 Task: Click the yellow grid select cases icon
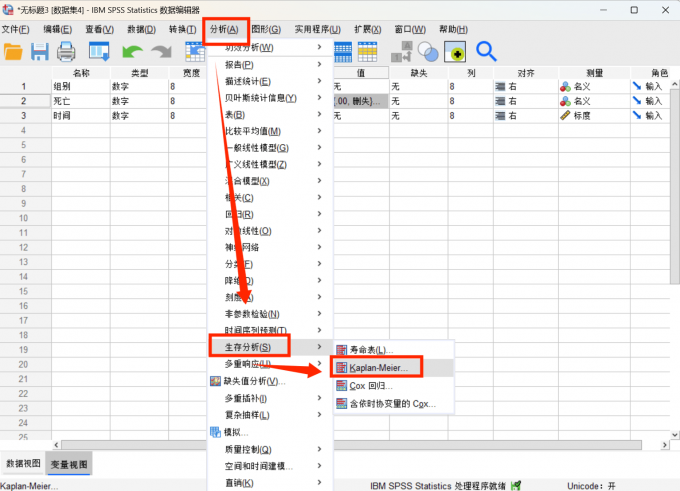(368, 52)
